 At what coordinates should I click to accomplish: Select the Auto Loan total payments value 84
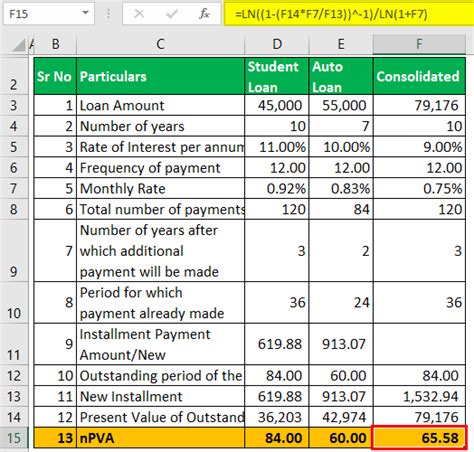tap(341, 209)
